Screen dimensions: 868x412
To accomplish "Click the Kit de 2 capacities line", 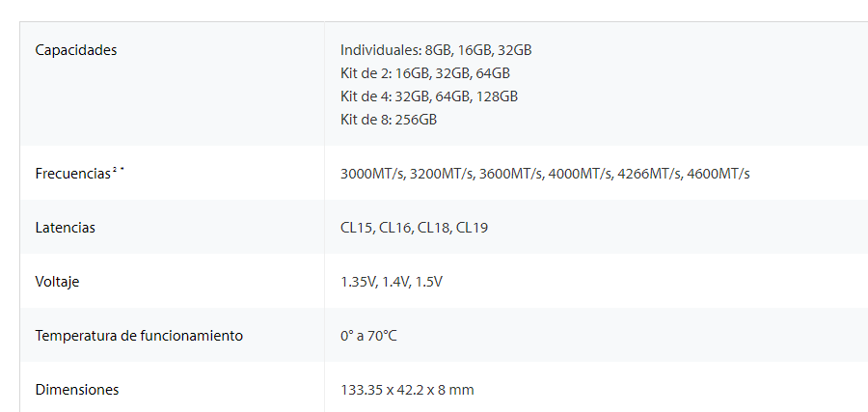I will point(425,73).
